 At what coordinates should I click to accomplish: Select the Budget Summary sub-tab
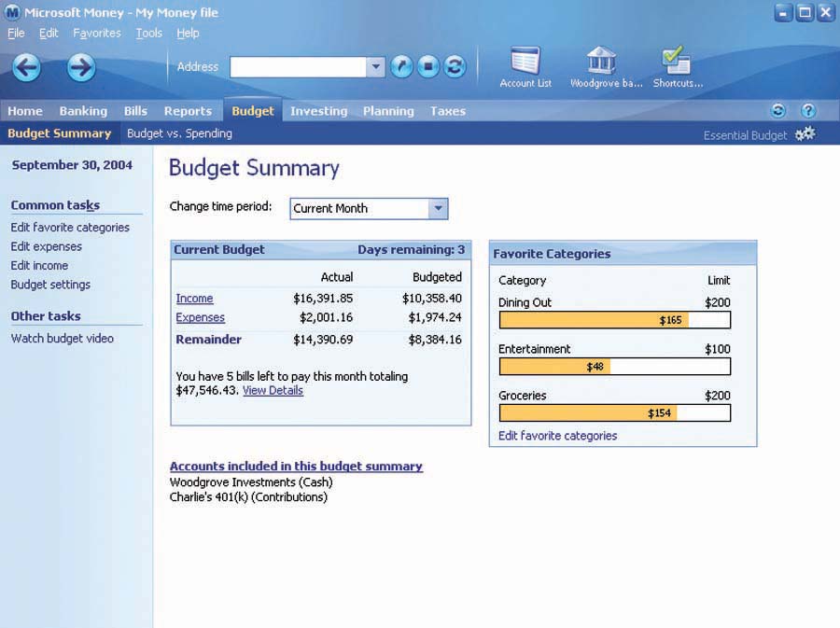tap(60, 133)
